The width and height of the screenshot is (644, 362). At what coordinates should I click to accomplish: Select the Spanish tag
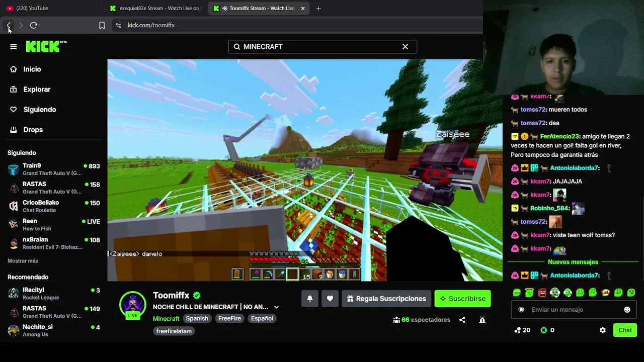click(x=197, y=318)
